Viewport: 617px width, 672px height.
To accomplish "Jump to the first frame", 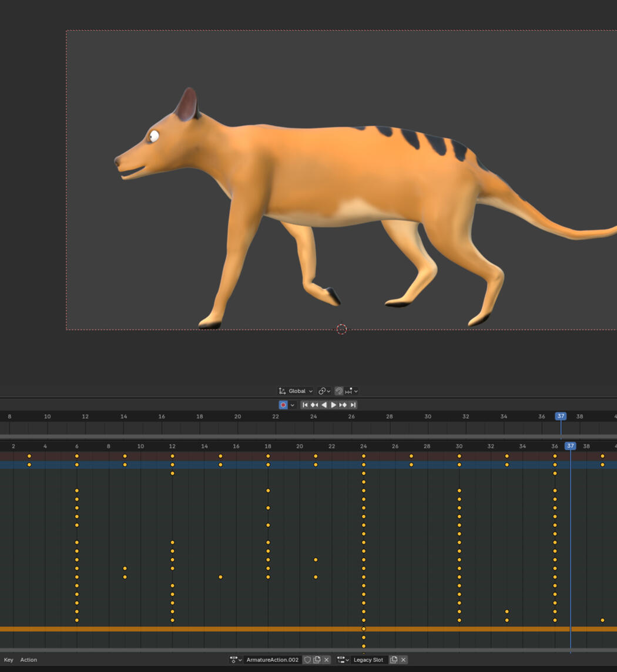I will pos(305,405).
